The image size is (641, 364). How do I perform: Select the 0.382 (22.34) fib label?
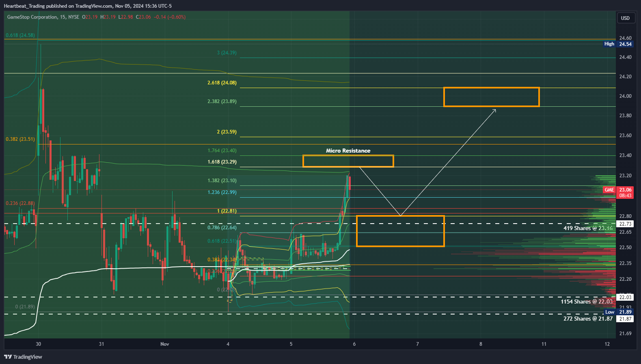pos(222,260)
